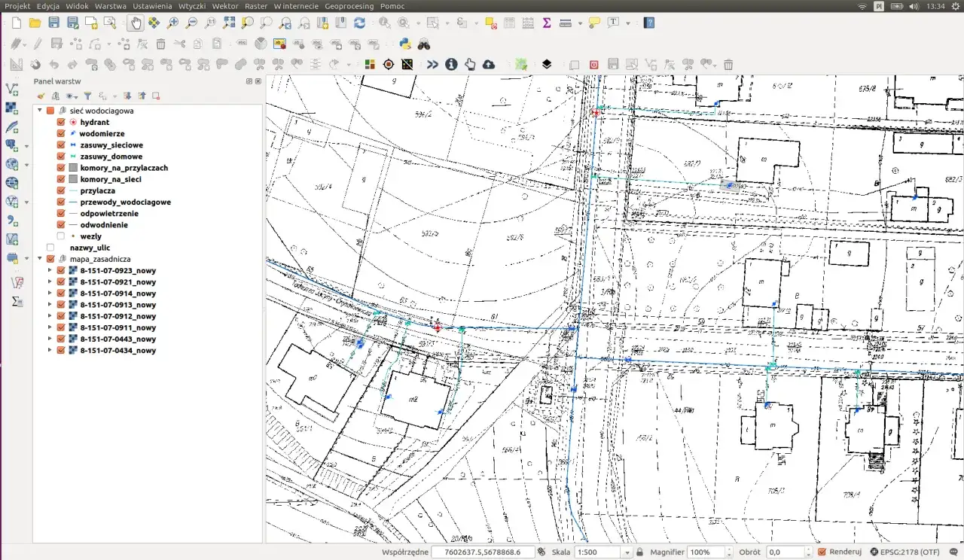Disable the przewody_wodociagowe layer
964x560 pixels.
(x=62, y=202)
